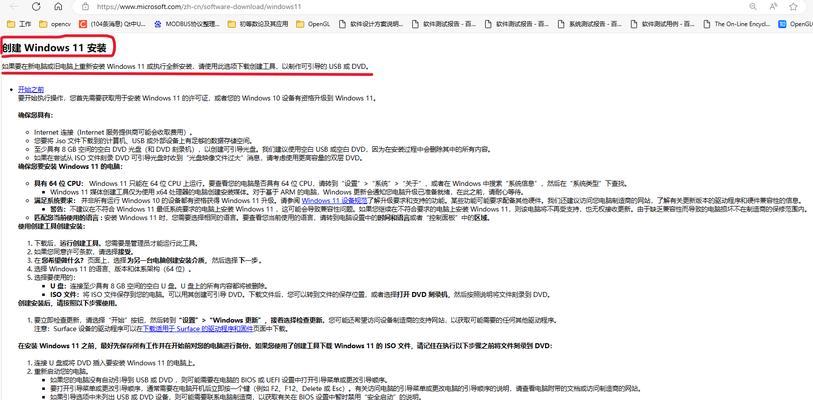Click the 具有 64 位 CPU bullet text
Screen dimensions: 813x400
(x=330, y=183)
